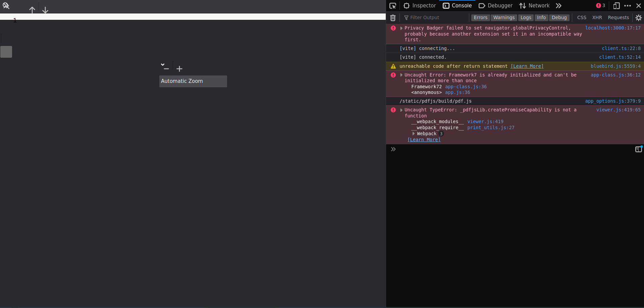Image resolution: width=644 pixels, height=308 pixels.
Task: Expand the Webpack frames in the TypeError
Action: click(x=414, y=134)
